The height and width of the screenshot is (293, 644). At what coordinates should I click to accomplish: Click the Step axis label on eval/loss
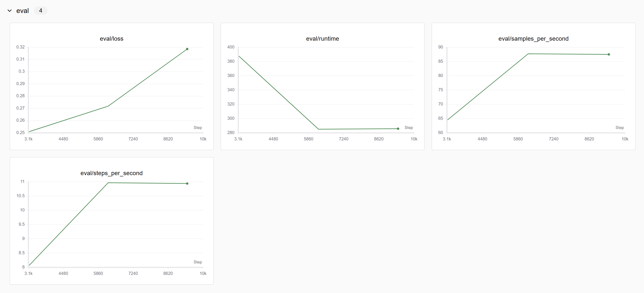pos(197,127)
